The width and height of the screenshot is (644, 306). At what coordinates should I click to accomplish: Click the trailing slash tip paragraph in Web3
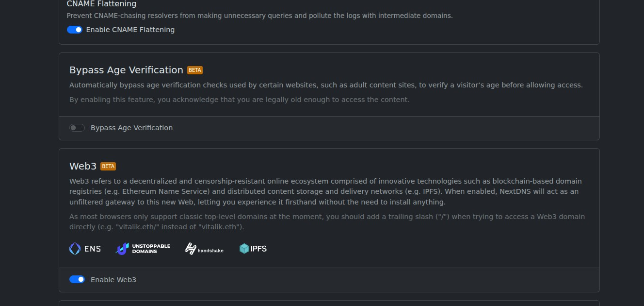tap(327, 221)
